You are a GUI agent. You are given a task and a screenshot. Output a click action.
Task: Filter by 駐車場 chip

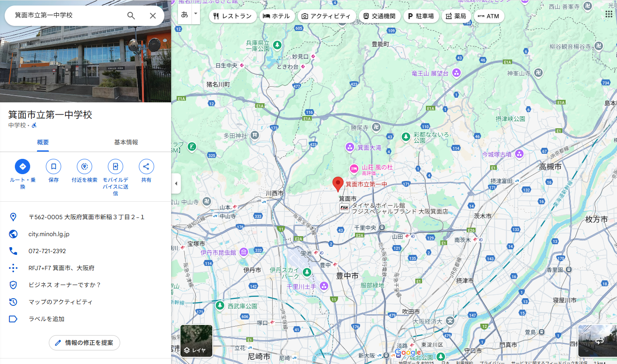(421, 16)
